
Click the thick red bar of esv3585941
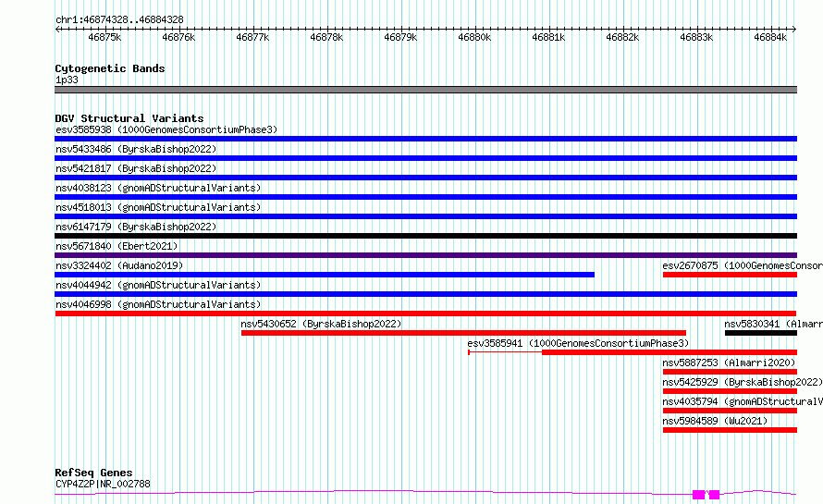669,353
